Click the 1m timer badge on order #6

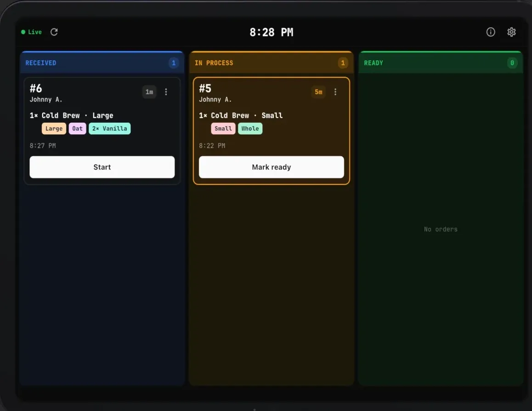(149, 92)
